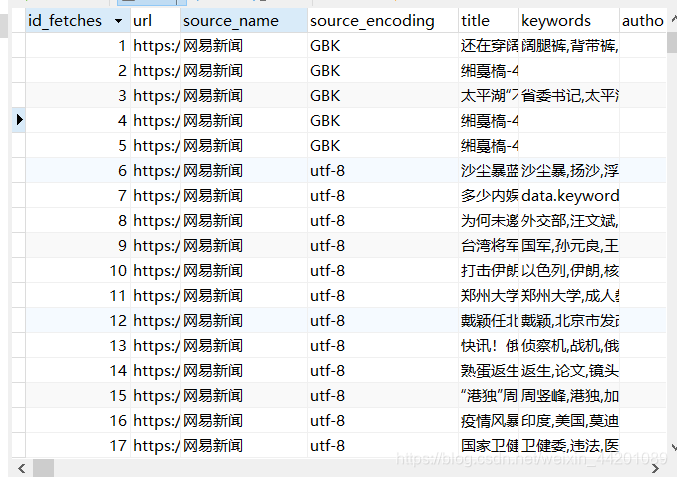Click the GBK encoding cell in row 1
Image resolution: width=677 pixels, height=477 pixels.
(x=383, y=45)
